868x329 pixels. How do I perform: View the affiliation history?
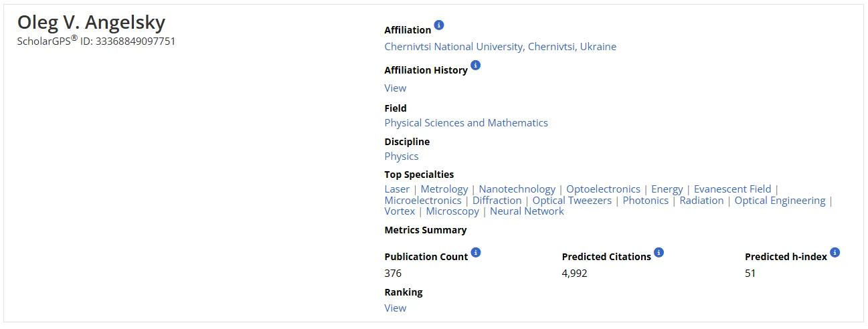point(395,88)
